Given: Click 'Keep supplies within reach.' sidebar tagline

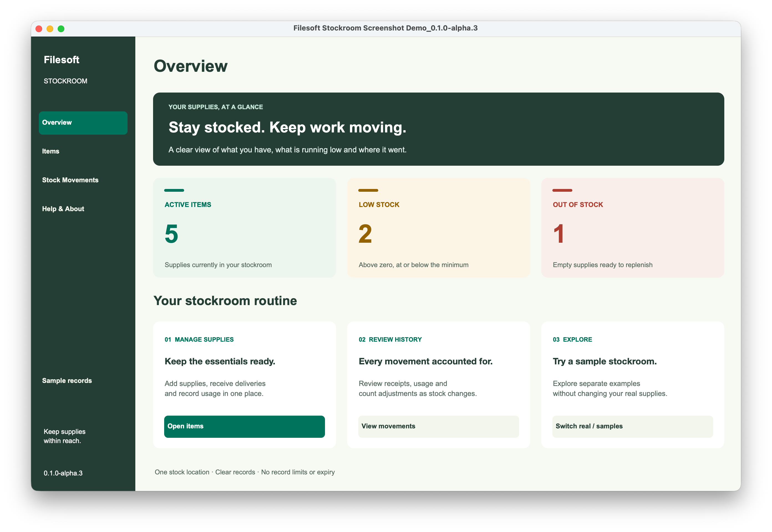Looking at the screenshot, I should click(64, 436).
